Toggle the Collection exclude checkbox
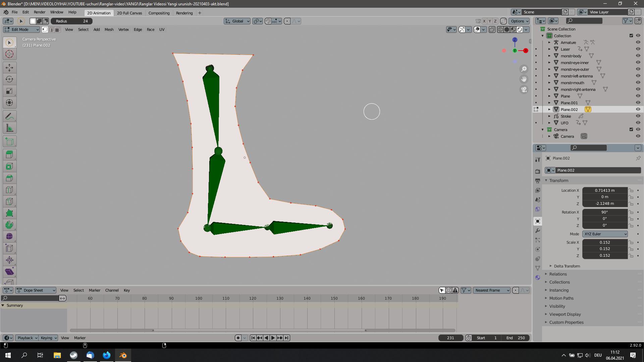 pyautogui.click(x=631, y=36)
